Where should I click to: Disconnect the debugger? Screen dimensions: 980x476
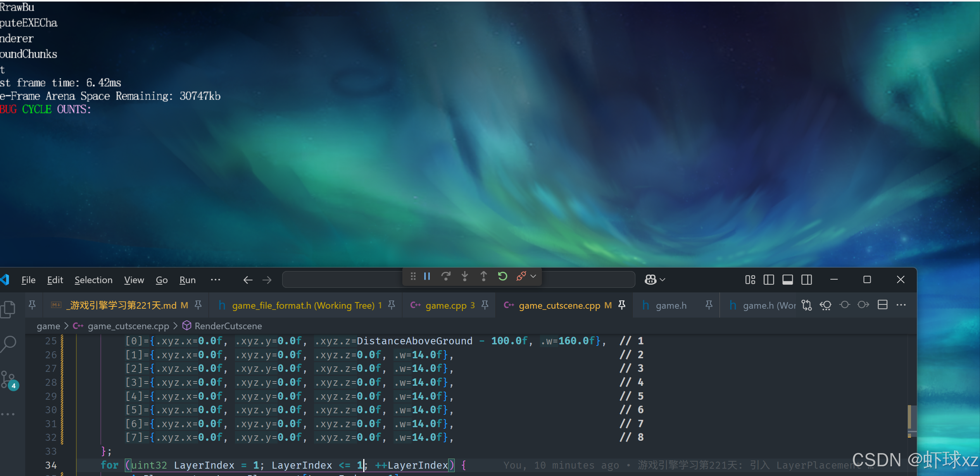click(521, 277)
